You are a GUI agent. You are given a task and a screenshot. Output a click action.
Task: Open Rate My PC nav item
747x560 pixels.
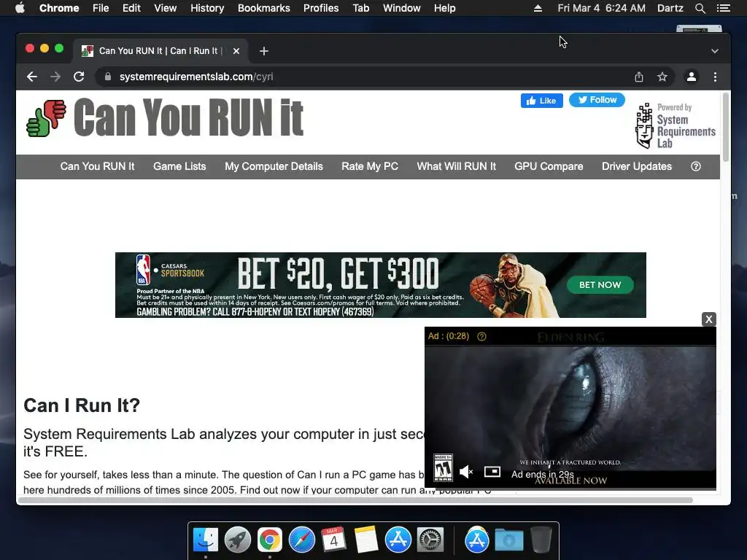coord(370,166)
